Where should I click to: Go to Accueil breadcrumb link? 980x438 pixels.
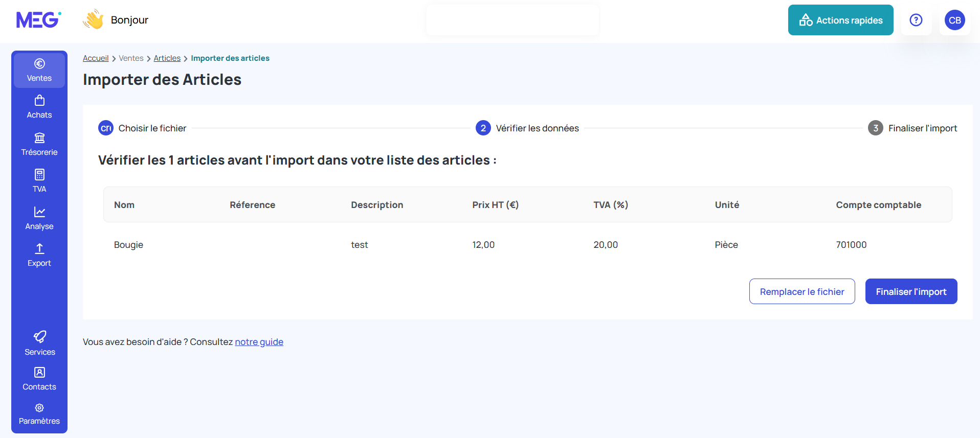click(x=96, y=58)
